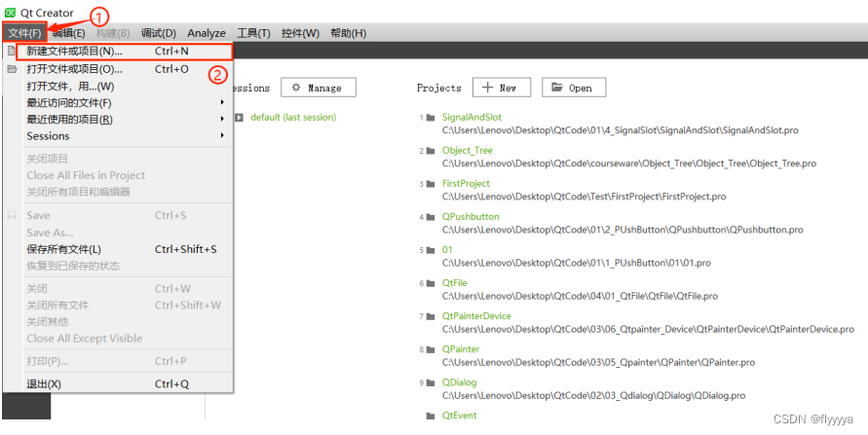
Task: Click the QtPainterDevice.pro file path
Action: tap(648, 330)
